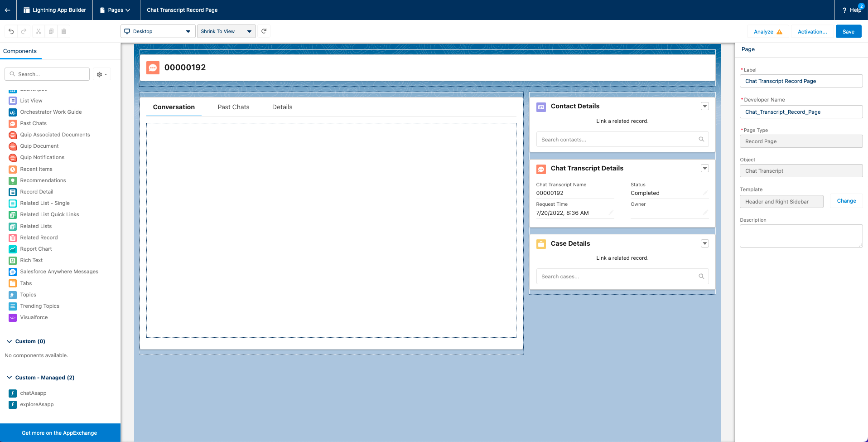Select the List View component icon
The height and width of the screenshot is (442, 868).
point(13,101)
